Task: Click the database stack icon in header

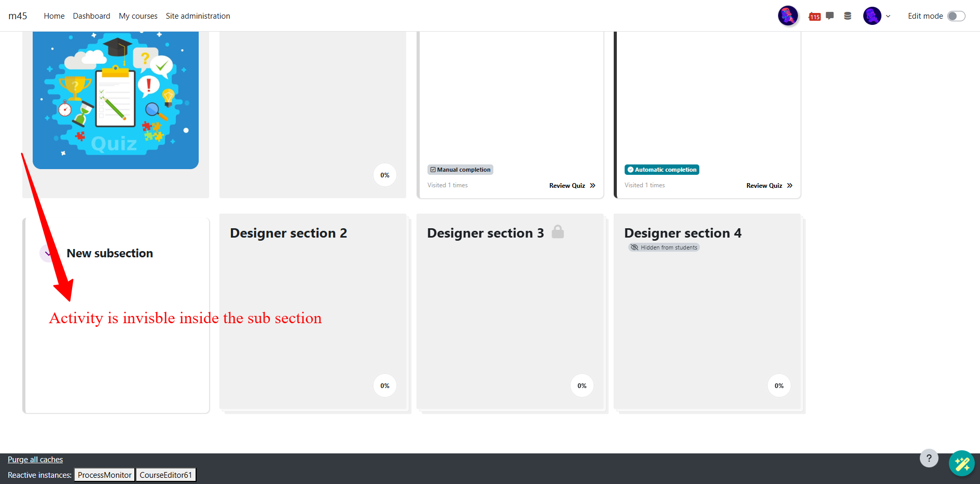Action: [848, 16]
